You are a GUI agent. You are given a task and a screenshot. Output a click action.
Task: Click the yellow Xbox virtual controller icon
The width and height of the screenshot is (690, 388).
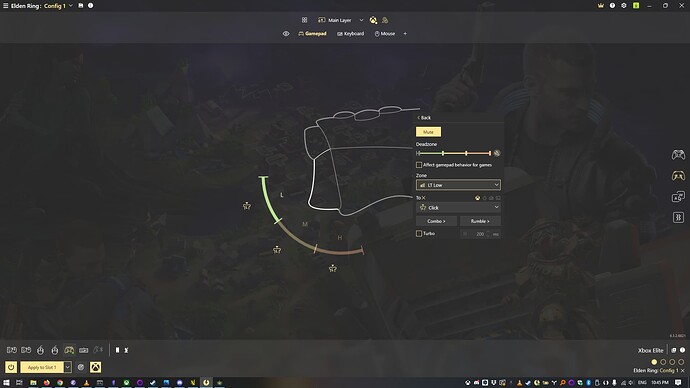[x=95, y=367]
